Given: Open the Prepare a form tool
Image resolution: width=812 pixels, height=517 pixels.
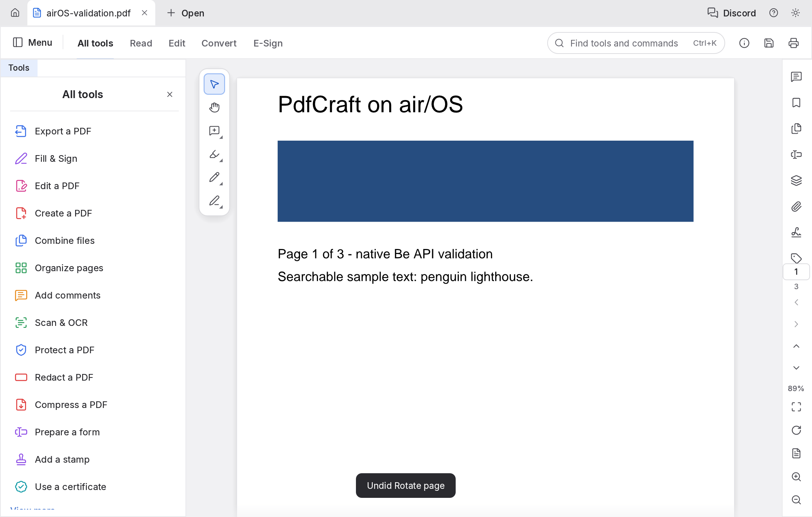Looking at the screenshot, I should (94, 432).
